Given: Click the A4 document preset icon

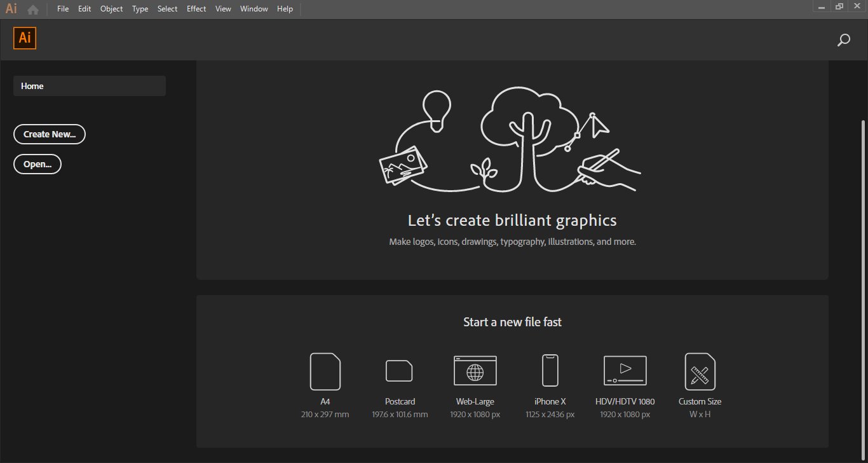Looking at the screenshot, I should pos(325,371).
